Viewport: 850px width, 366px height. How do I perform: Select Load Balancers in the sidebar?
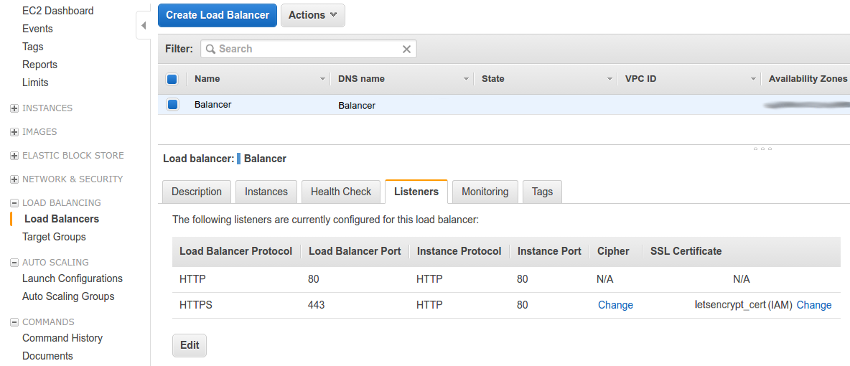coord(62,219)
